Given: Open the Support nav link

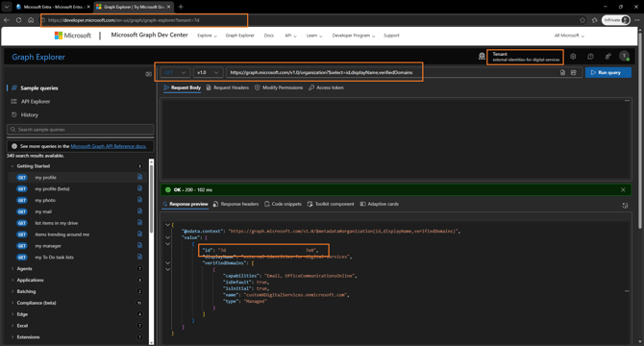Looking at the screenshot, I should [x=391, y=36].
